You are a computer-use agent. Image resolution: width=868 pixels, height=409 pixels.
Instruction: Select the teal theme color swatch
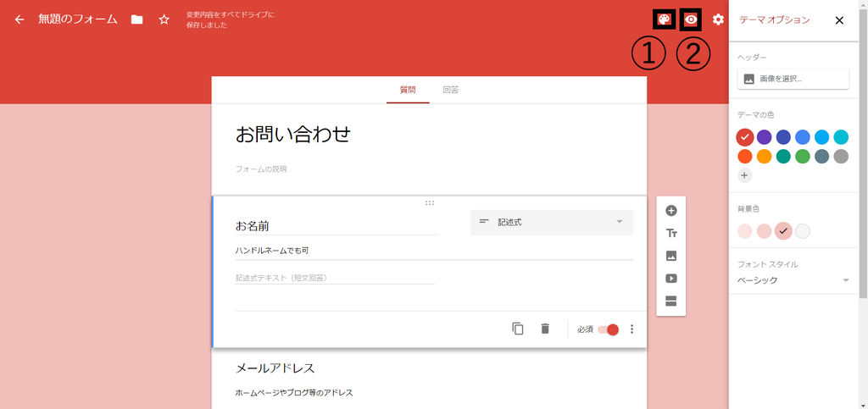pos(783,157)
